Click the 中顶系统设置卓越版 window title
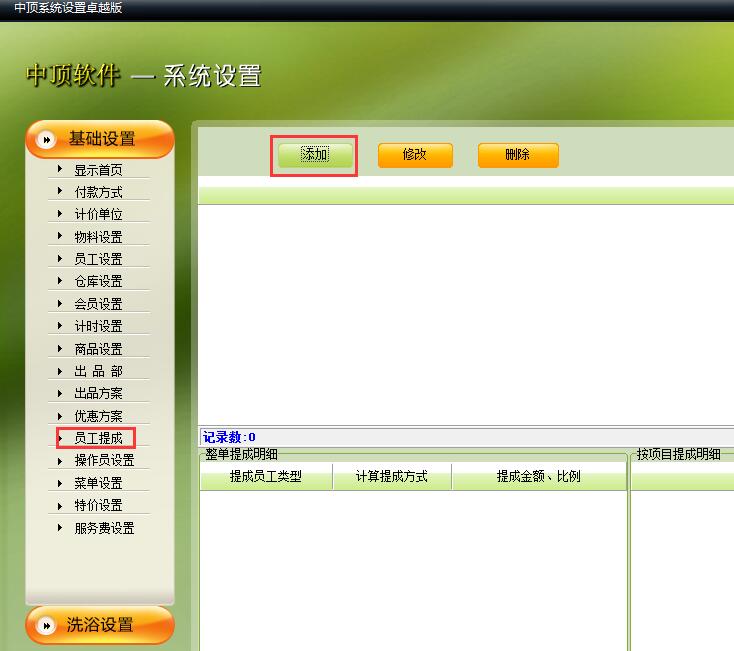The image size is (734, 651). [68, 7]
